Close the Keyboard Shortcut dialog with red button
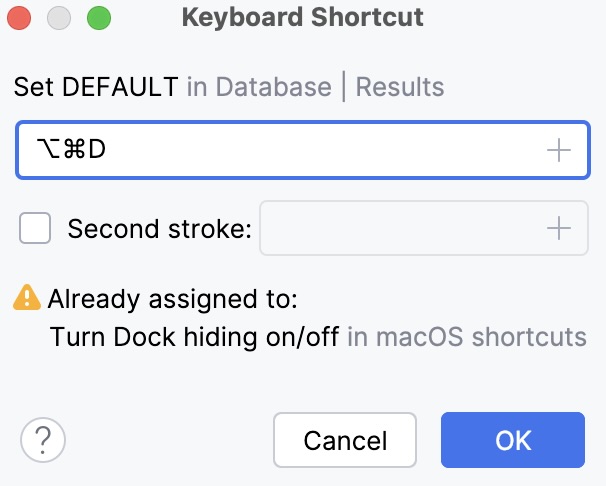 pos(19,18)
